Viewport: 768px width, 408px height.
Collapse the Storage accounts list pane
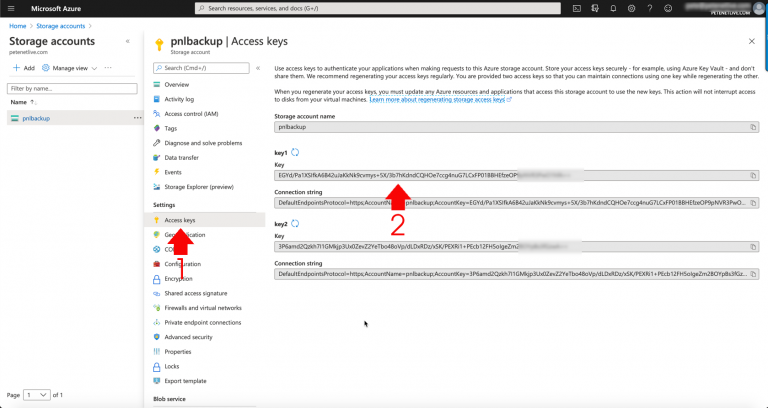(x=128, y=41)
